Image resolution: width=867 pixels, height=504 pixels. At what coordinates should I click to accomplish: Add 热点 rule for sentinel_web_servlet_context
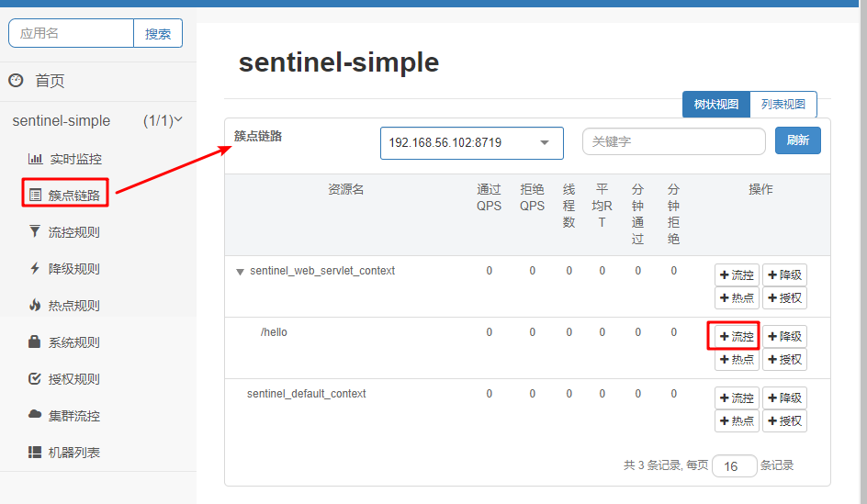click(737, 297)
